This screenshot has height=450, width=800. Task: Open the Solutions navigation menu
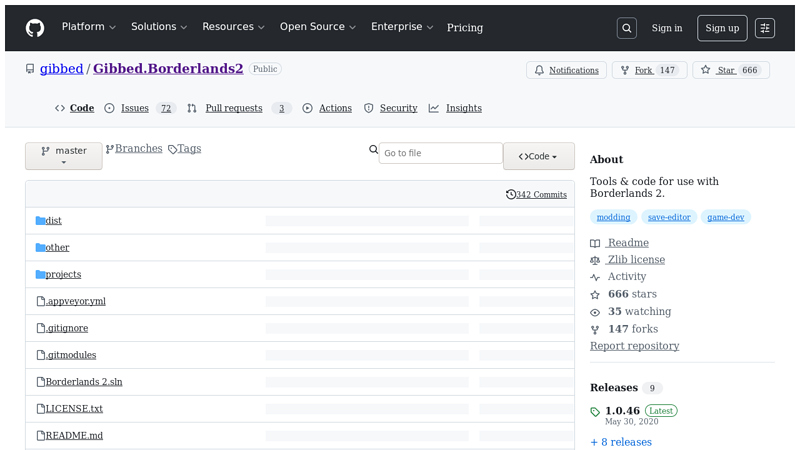tap(159, 27)
